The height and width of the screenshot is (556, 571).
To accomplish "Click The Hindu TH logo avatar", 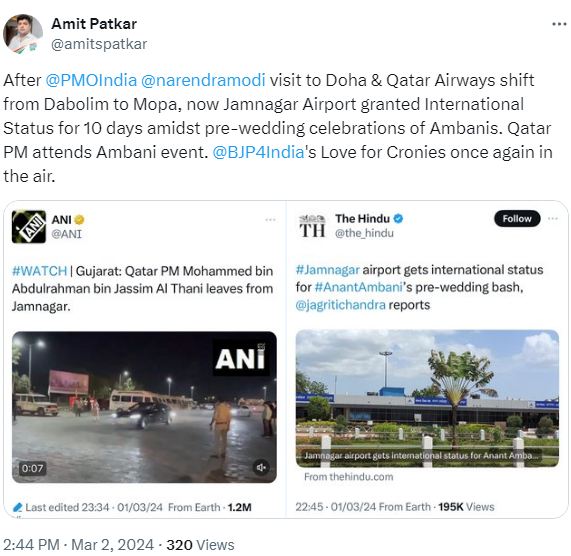I will pyautogui.click(x=312, y=226).
